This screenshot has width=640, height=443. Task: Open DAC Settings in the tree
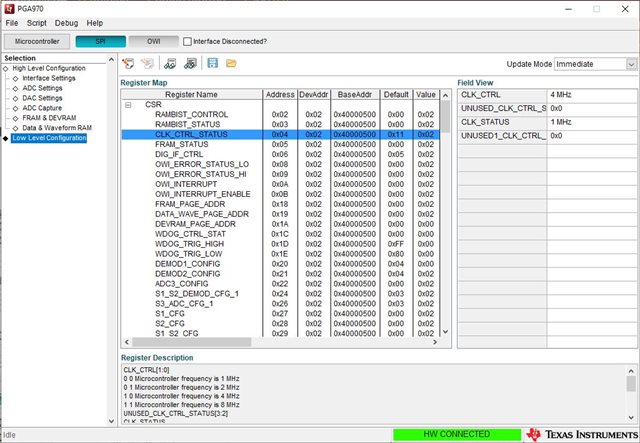42,98
